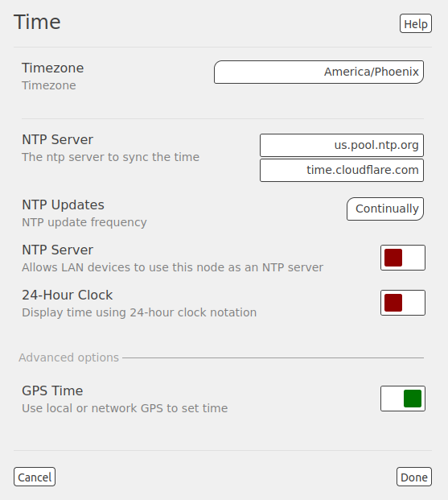Open the NTP Updates Continually dropdown
448x500 pixels.
385,209
